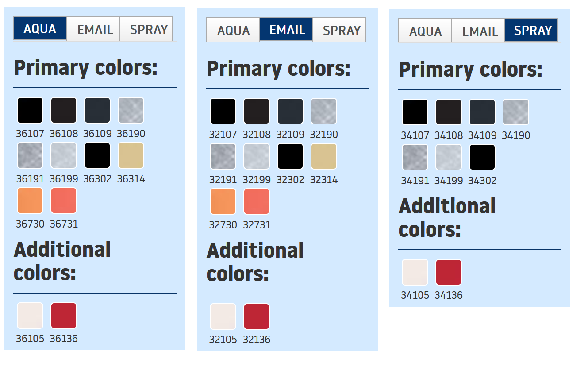Choose red spray color 34136

[449, 272]
